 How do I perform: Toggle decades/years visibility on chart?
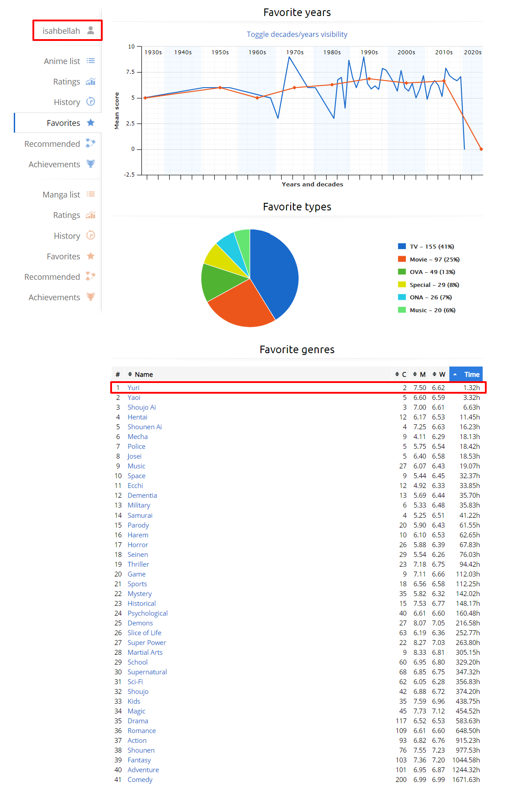click(297, 34)
